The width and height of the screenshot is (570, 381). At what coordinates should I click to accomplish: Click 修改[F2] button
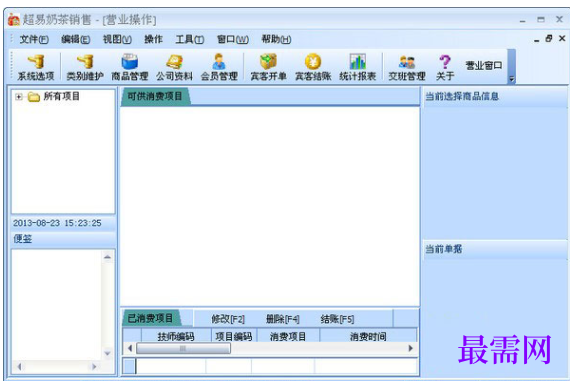pos(228,319)
